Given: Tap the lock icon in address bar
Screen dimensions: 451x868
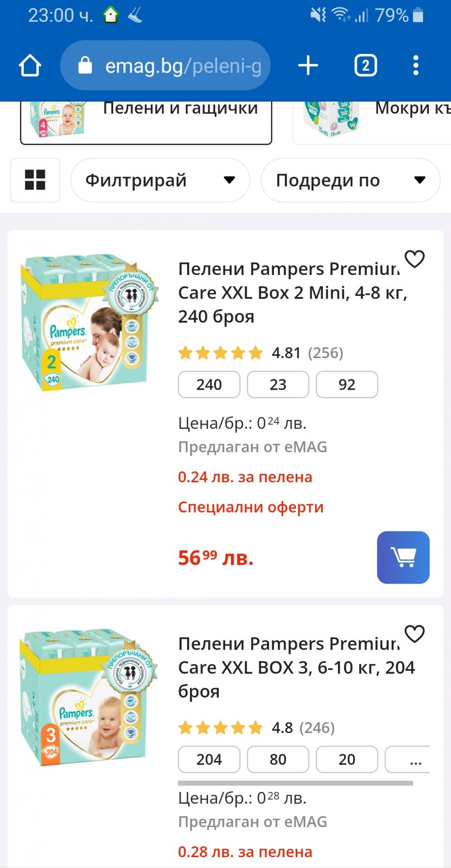Looking at the screenshot, I should (x=85, y=66).
